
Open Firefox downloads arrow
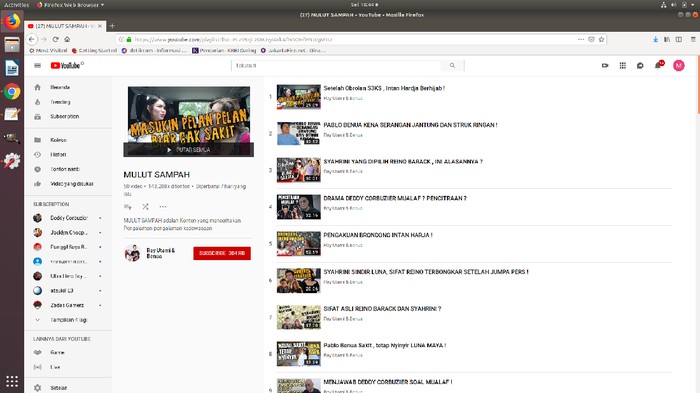655,39
